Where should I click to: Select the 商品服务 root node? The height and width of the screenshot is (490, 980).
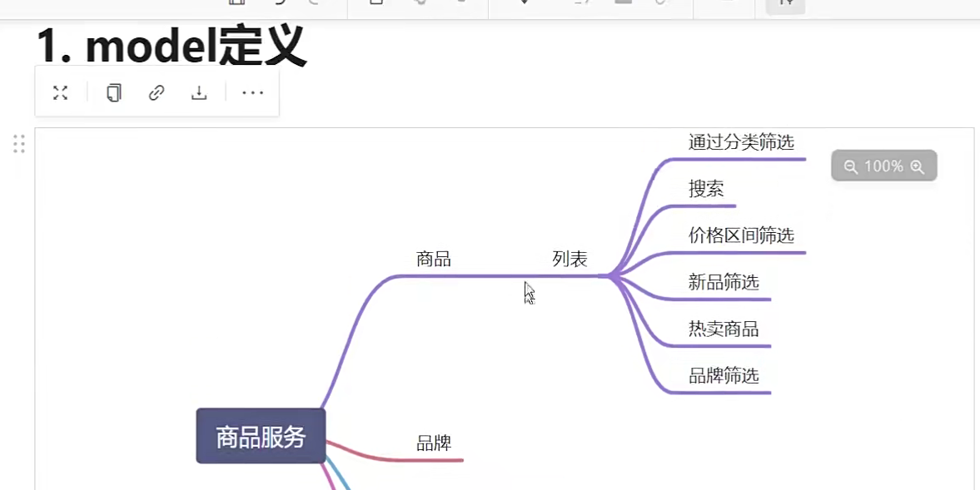coord(261,436)
